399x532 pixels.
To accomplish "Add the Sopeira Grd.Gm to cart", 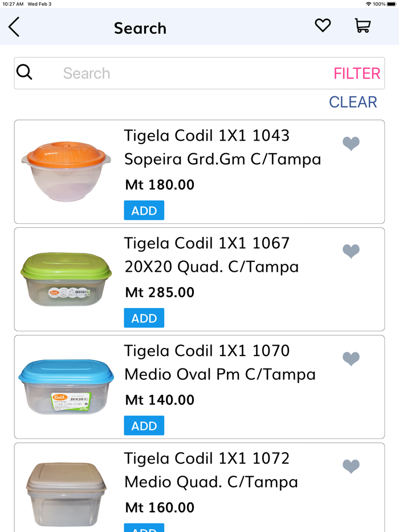I will 144,210.
